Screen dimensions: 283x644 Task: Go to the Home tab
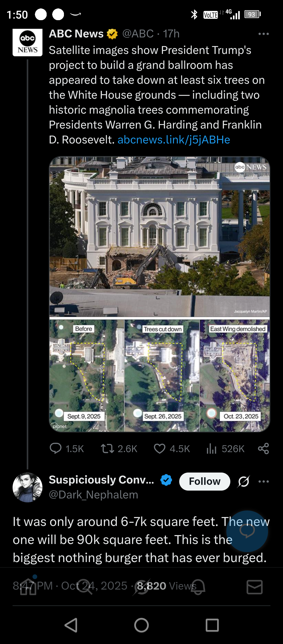(x=28, y=587)
